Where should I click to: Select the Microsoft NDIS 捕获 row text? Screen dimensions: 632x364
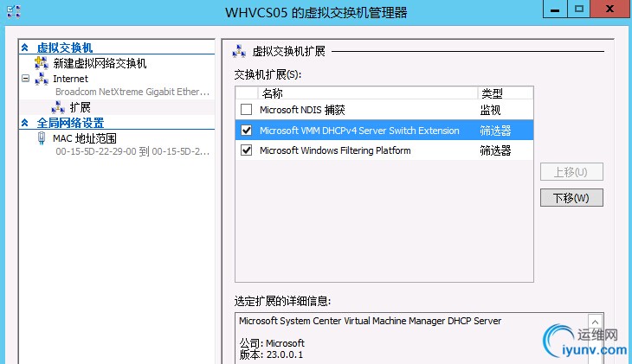[x=302, y=110]
